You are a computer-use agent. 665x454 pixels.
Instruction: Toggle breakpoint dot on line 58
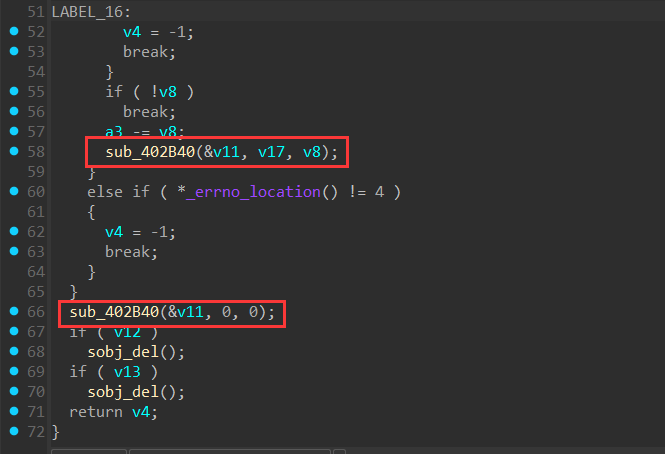pos(14,151)
